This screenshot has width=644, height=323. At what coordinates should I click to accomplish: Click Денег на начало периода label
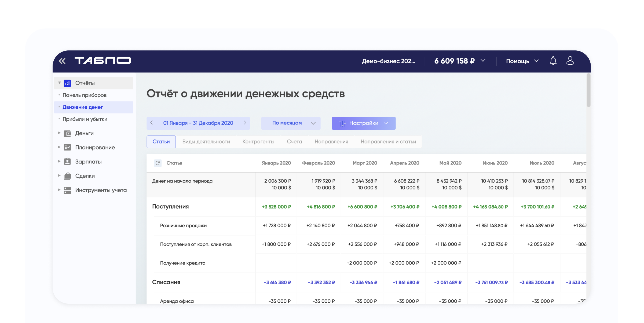[182, 181]
